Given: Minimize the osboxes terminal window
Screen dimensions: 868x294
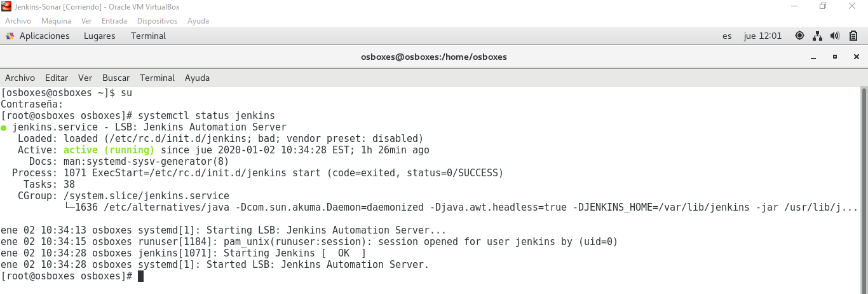Looking at the screenshot, I should pos(813,57).
